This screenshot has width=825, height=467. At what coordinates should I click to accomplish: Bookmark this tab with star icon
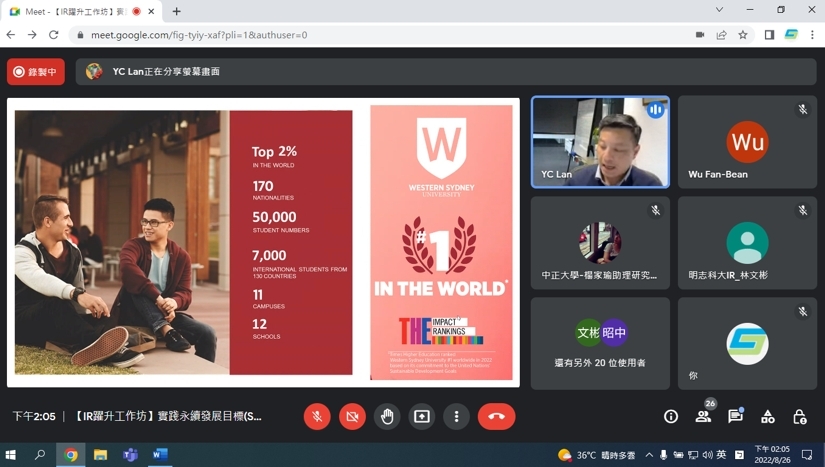click(742, 35)
